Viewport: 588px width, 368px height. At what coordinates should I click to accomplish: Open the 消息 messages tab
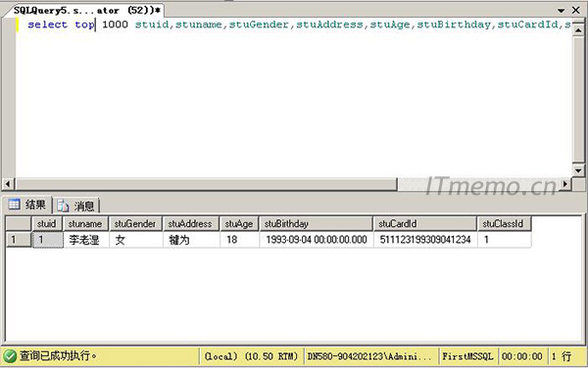(75, 206)
